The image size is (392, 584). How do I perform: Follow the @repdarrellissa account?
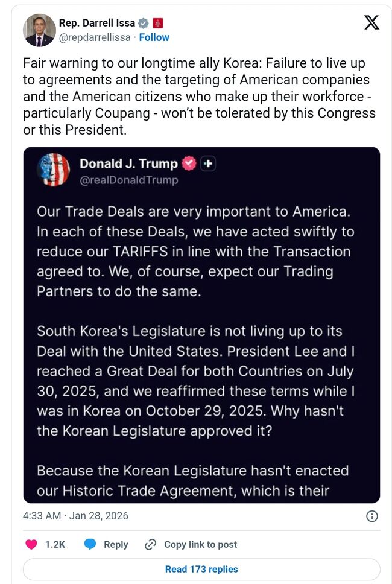click(x=154, y=37)
